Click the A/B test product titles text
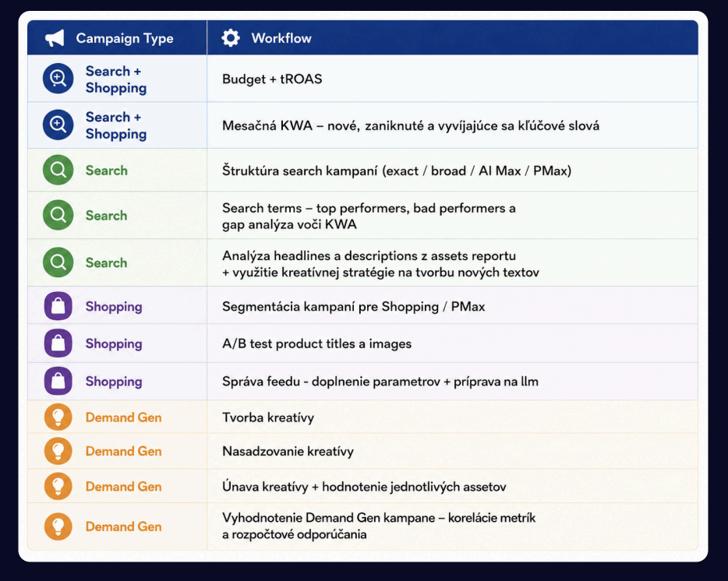Image resolution: width=728 pixels, height=581 pixels. coord(316,344)
